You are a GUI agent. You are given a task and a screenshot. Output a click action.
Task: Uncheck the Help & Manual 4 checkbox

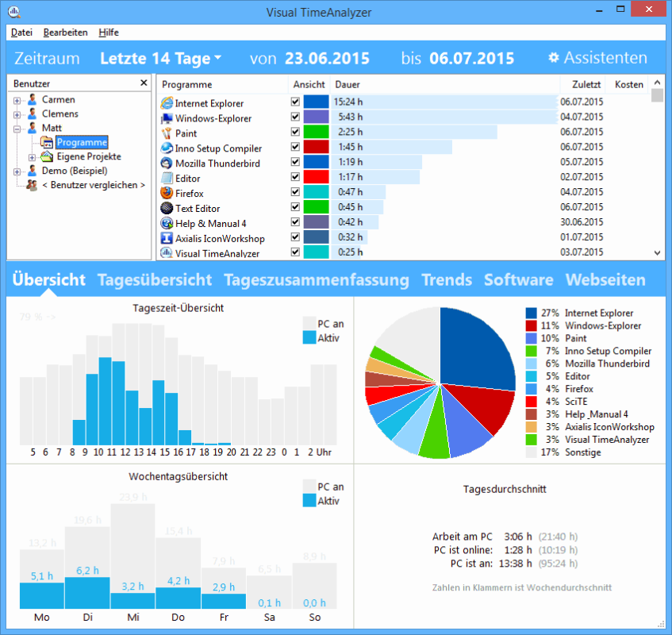(x=295, y=221)
